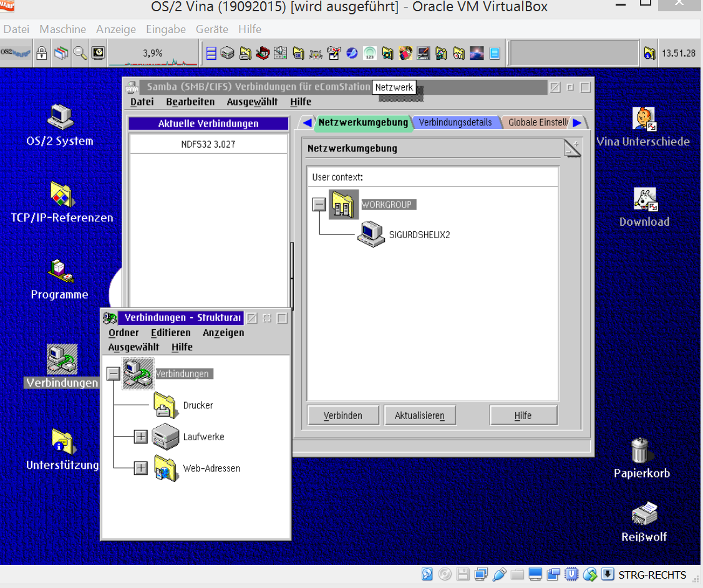Click the OS/2 Warp button in XCenter
Screen dimensions: 703x588
(16, 53)
